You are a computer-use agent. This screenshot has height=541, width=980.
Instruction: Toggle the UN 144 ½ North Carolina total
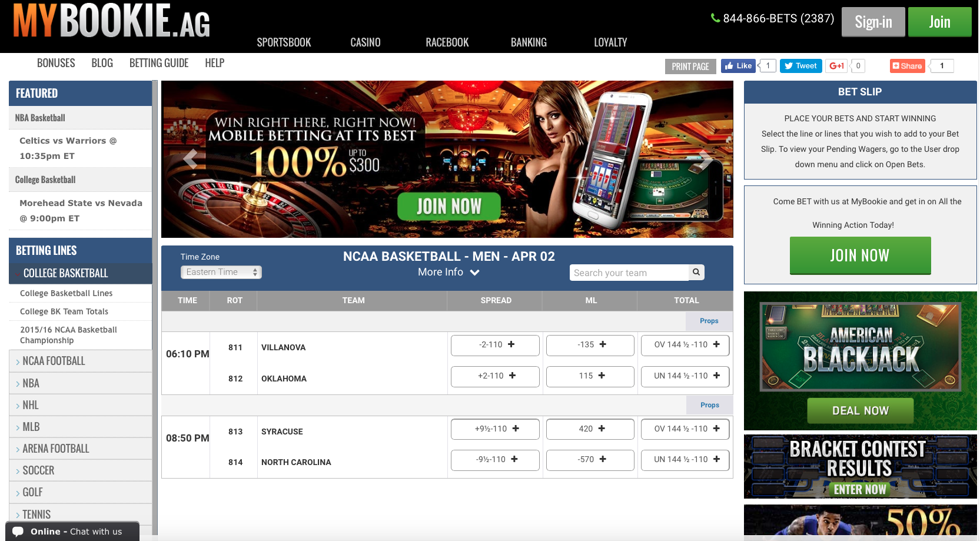click(x=685, y=460)
